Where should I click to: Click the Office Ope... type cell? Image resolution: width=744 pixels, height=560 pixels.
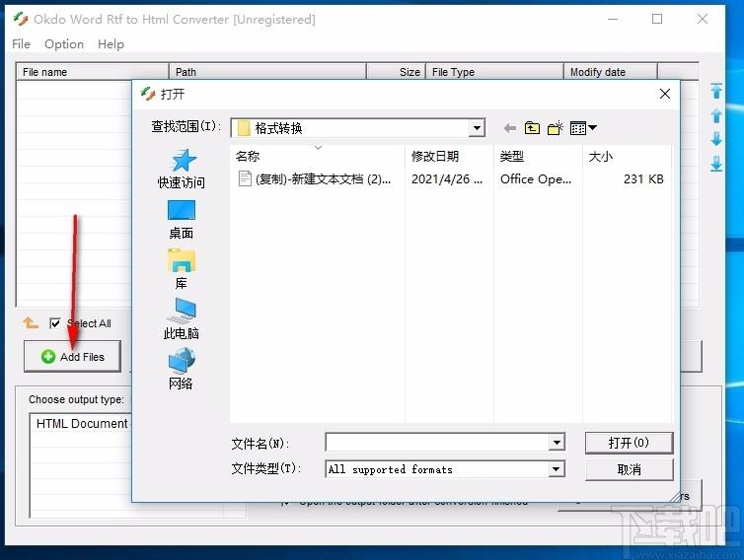536,179
